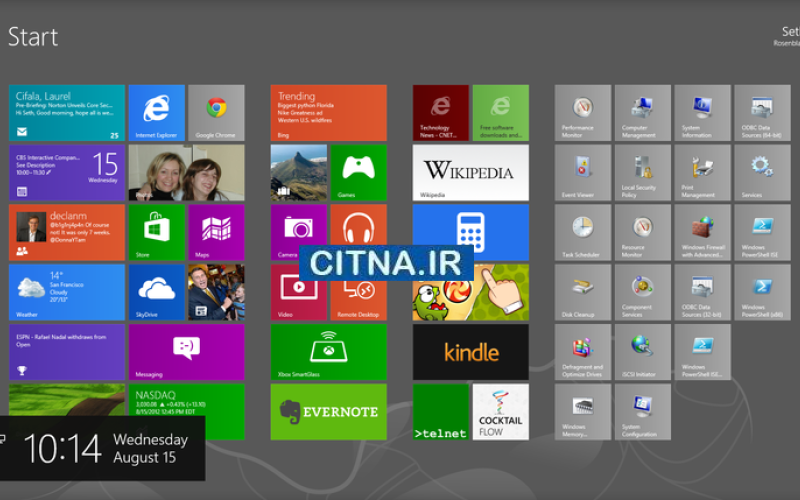
Task: Open the Windows Store tile
Action: click(x=156, y=232)
